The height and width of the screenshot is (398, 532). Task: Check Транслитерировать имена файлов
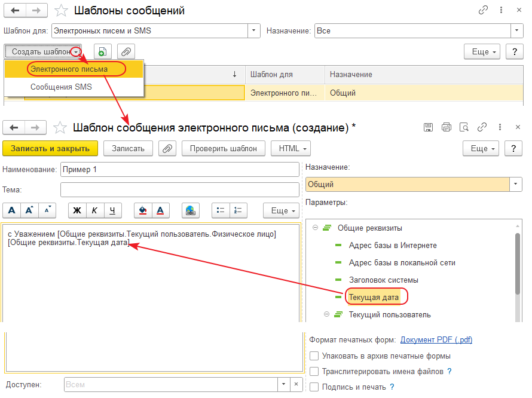point(314,372)
